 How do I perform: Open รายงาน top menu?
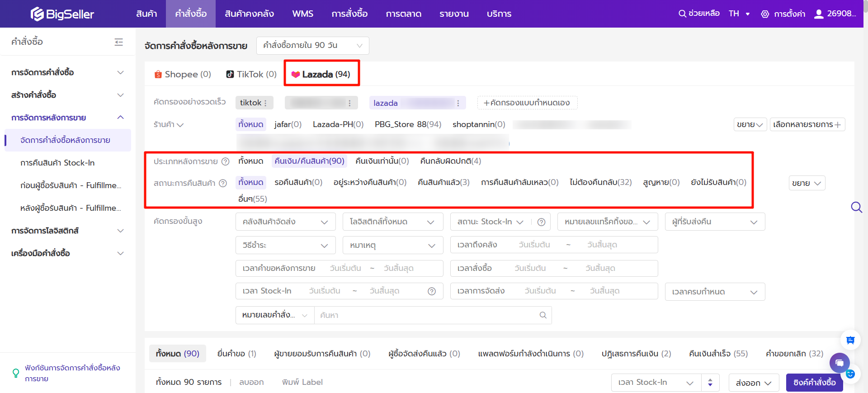[x=454, y=14]
